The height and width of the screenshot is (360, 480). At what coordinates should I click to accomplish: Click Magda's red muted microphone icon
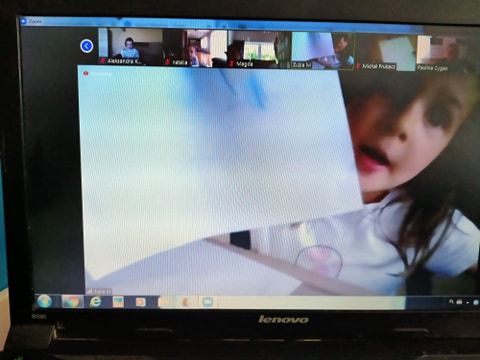click(x=231, y=64)
